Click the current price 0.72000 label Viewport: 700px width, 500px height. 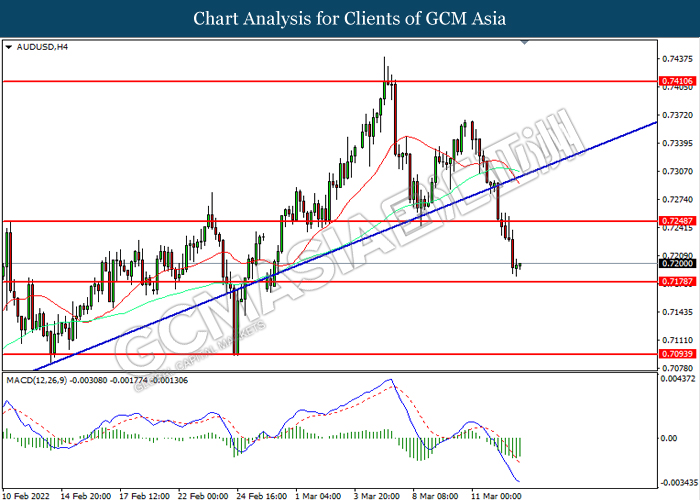[677, 263]
